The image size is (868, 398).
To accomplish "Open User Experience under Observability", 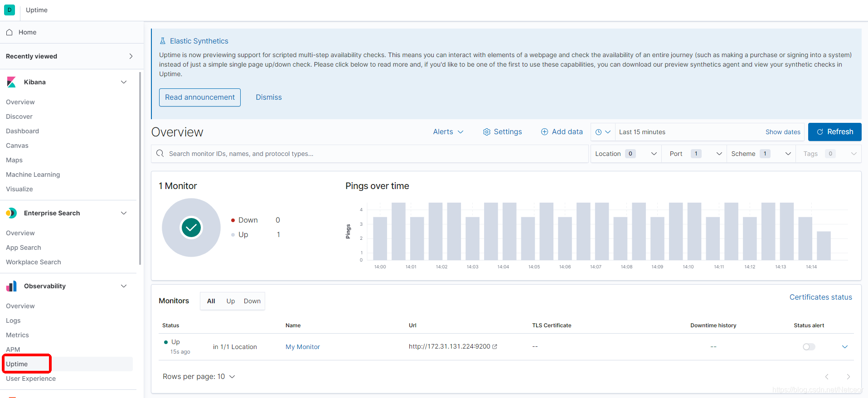I will pos(31,379).
